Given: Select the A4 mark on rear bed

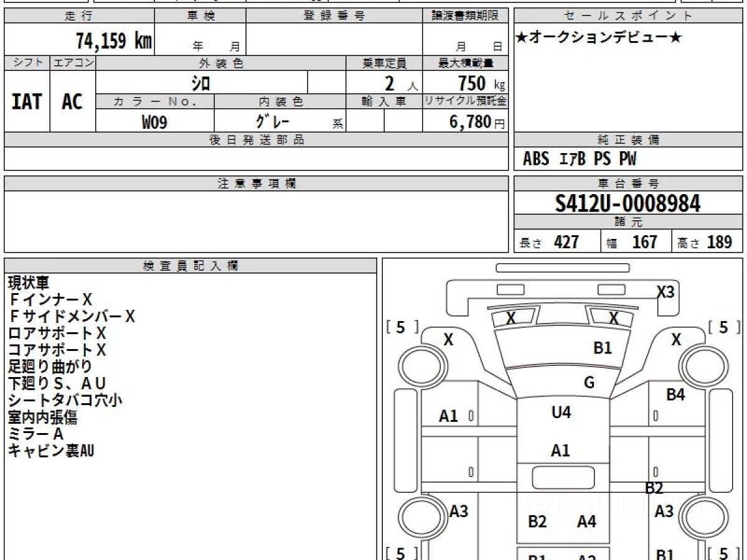Looking at the screenshot, I should pos(586,521).
